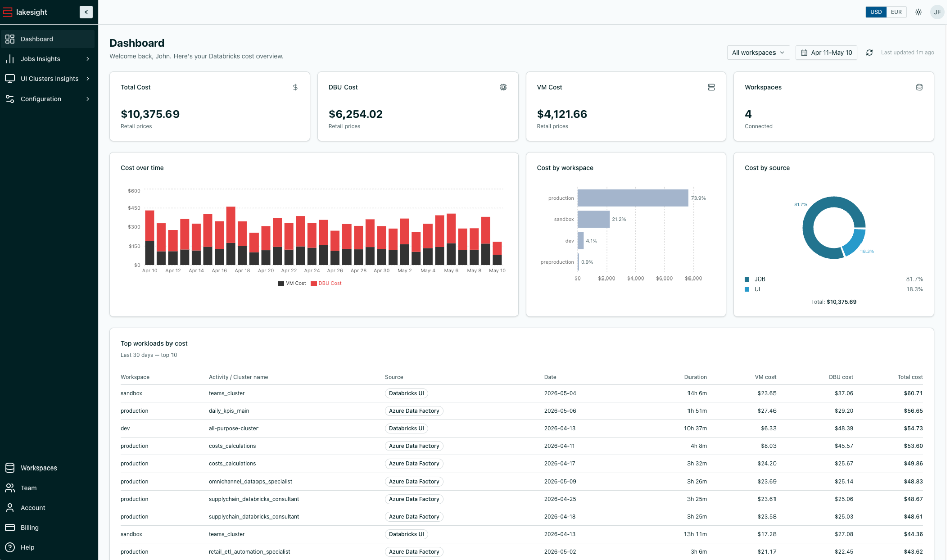
Task: Open Account page label in sidebar
Action: (x=33, y=508)
